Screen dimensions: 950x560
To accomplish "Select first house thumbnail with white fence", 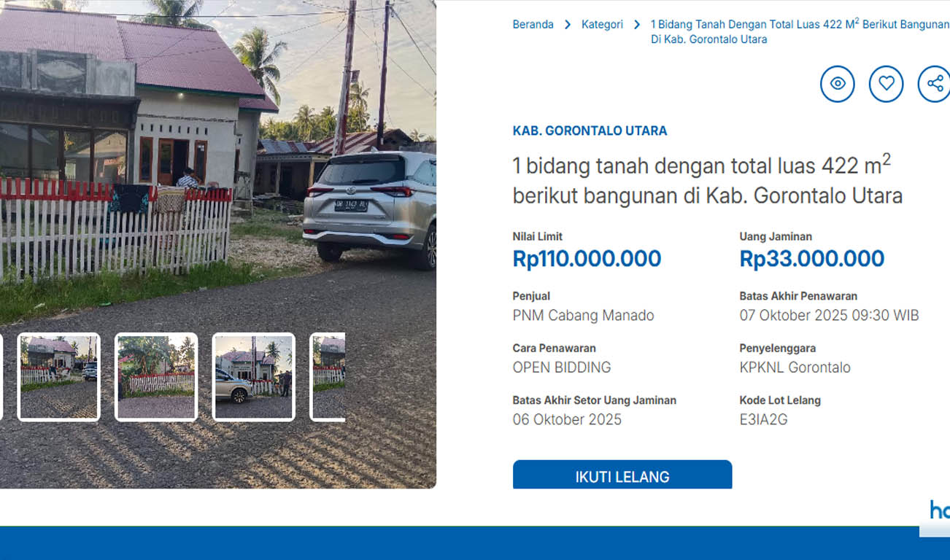I will (x=58, y=377).
